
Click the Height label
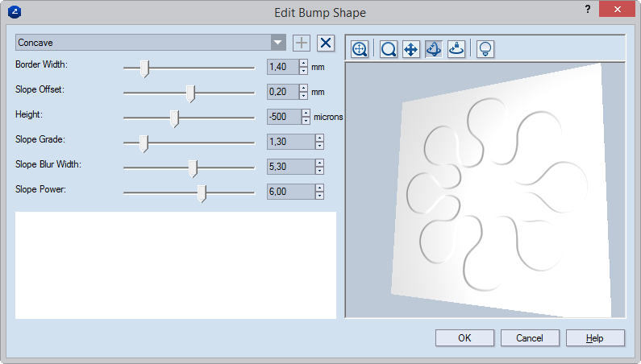pos(29,115)
